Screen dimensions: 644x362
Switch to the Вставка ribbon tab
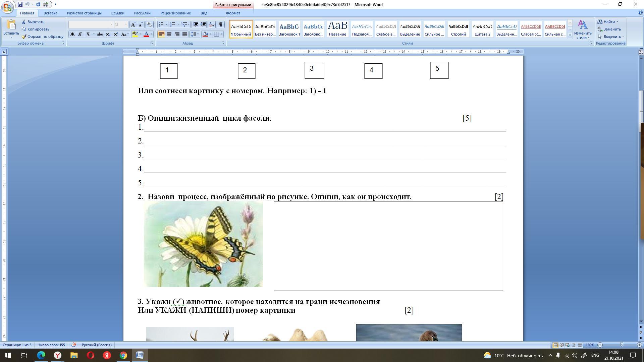click(x=50, y=13)
